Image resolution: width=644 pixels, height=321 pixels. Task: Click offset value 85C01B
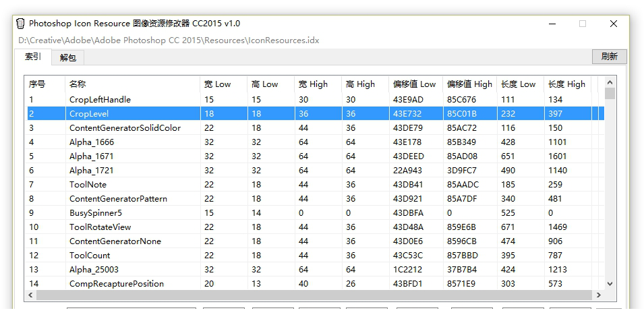pos(462,114)
